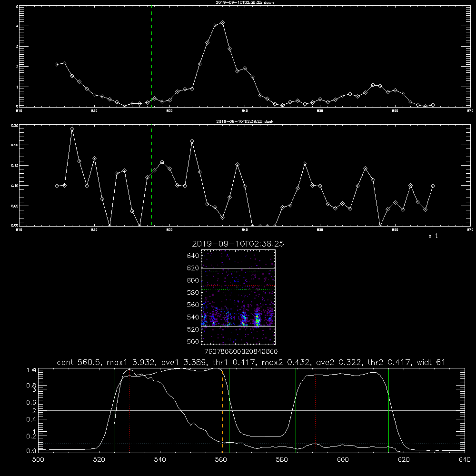Click the large '2019-09-10T02:38:25' title above the spectrogram
476x476 pixels.
(x=238, y=244)
